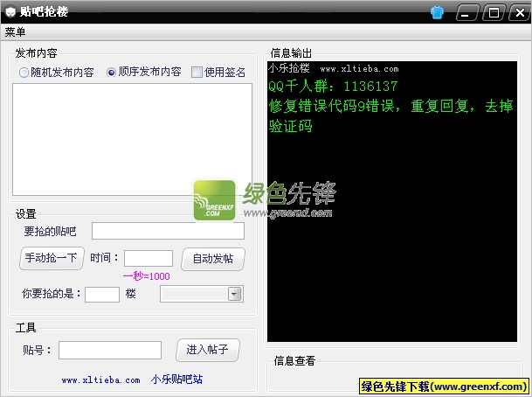This screenshot has width=532, height=397.
Task: Click the blue shirt skin icon
Action: coord(437,13)
